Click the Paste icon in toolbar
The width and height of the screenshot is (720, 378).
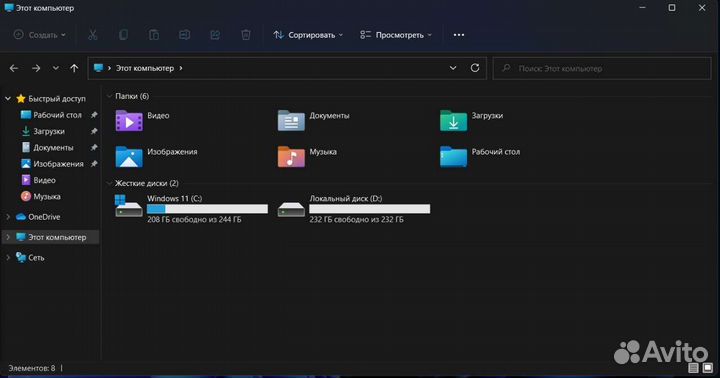point(154,35)
